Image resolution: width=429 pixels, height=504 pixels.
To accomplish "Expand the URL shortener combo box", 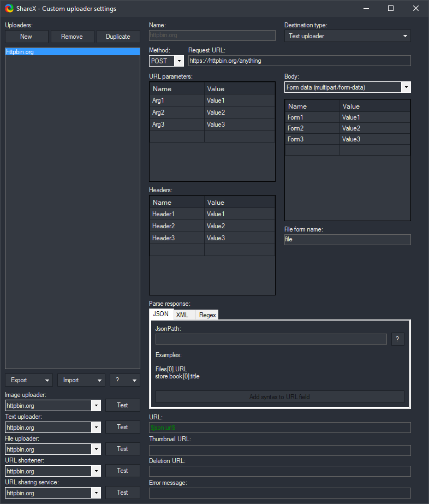I will (x=53, y=471).
